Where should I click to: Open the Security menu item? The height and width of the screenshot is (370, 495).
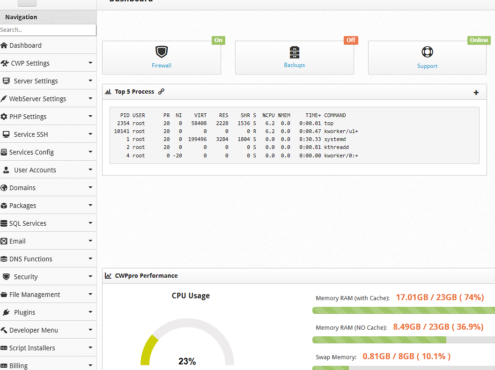(48, 277)
